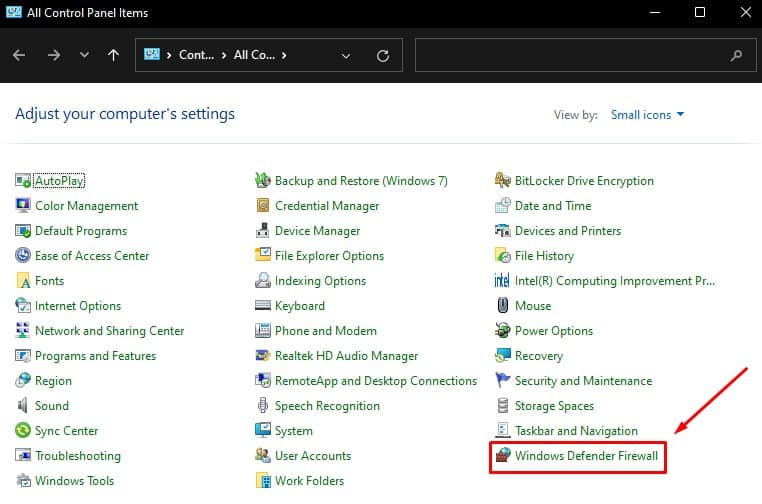Click the Intel Computing Improvement icon

(502, 281)
